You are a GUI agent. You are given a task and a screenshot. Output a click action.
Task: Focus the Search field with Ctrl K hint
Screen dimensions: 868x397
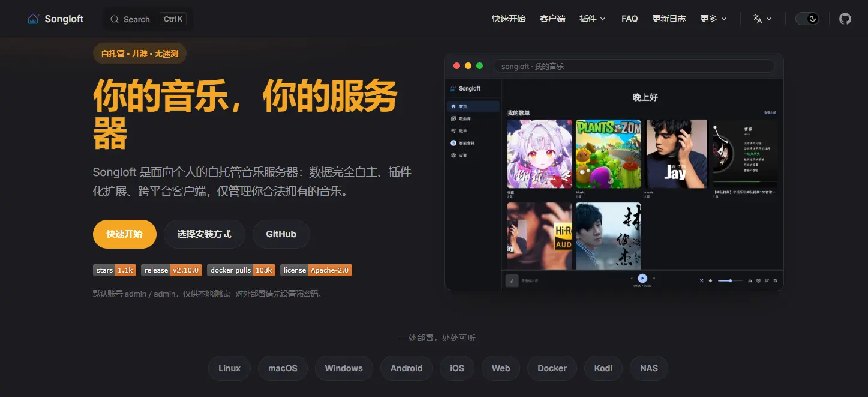(x=148, y=19)
